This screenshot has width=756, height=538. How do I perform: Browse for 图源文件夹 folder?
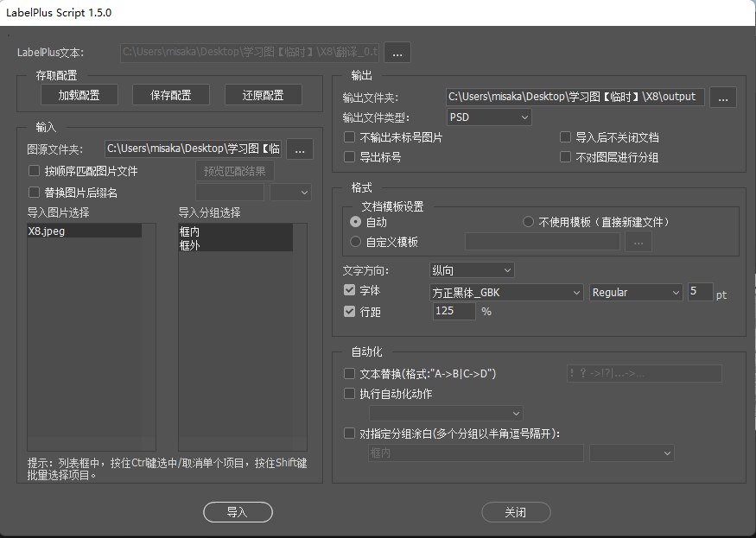(x=300, y=149)
